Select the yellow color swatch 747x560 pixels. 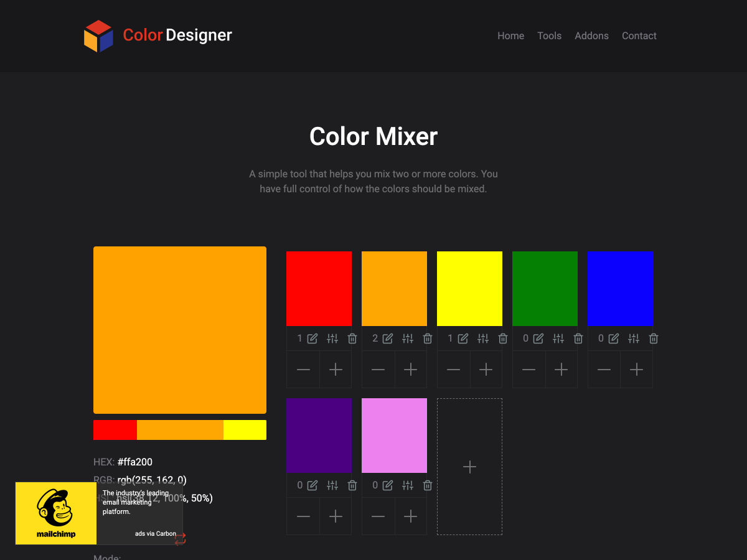click(x=469, y=289)
